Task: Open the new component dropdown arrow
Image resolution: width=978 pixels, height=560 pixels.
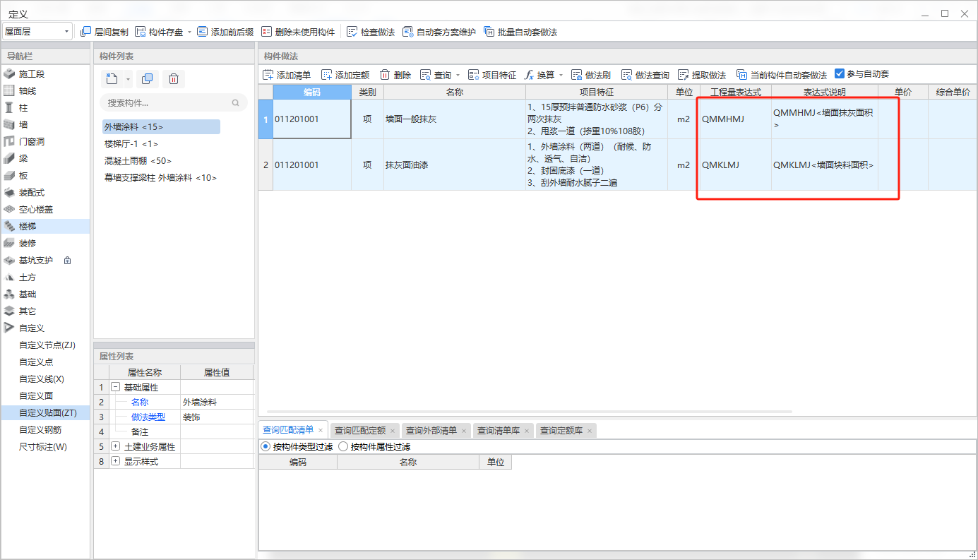Action: 128,79
